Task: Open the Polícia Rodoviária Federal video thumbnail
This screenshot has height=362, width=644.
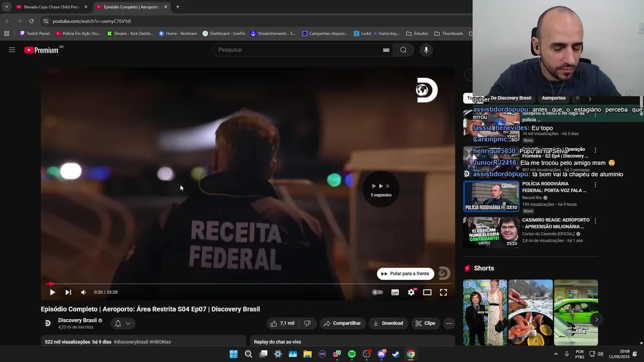Action: tap(491, 196)
